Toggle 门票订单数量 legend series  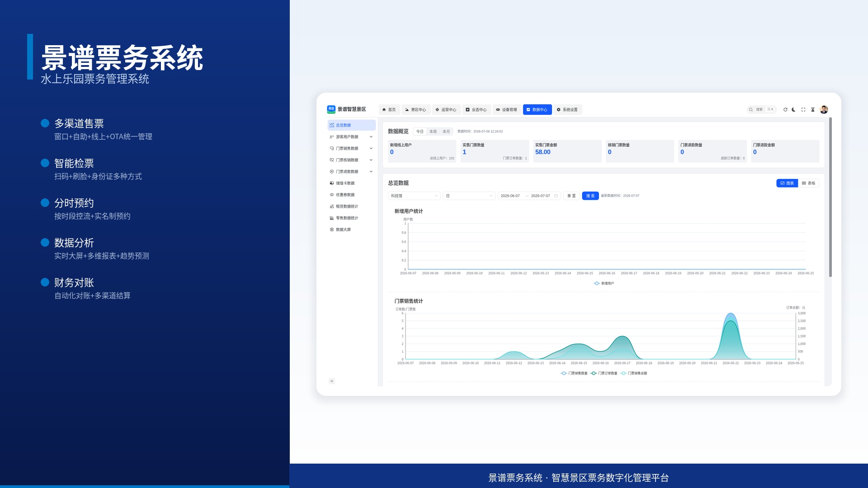tap(604, 374)
